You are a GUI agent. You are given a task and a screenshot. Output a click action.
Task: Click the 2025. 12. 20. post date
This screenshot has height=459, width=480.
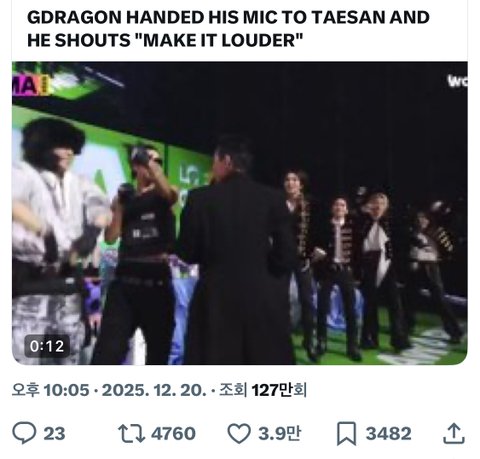point(154,390)
